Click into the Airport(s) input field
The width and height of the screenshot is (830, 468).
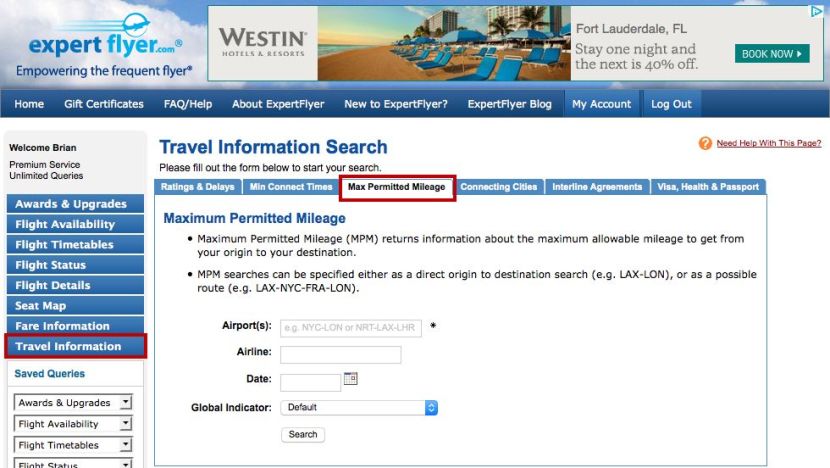click(351, 327)
